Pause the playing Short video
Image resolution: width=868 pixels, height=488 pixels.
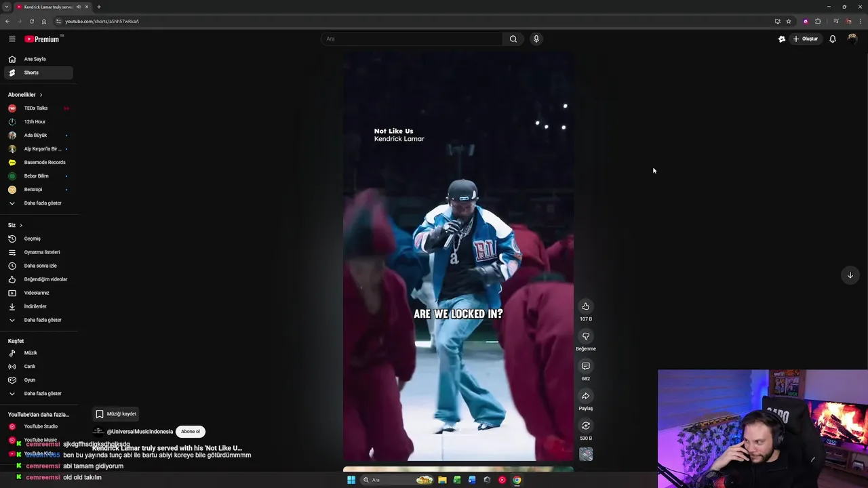(458, 258)
